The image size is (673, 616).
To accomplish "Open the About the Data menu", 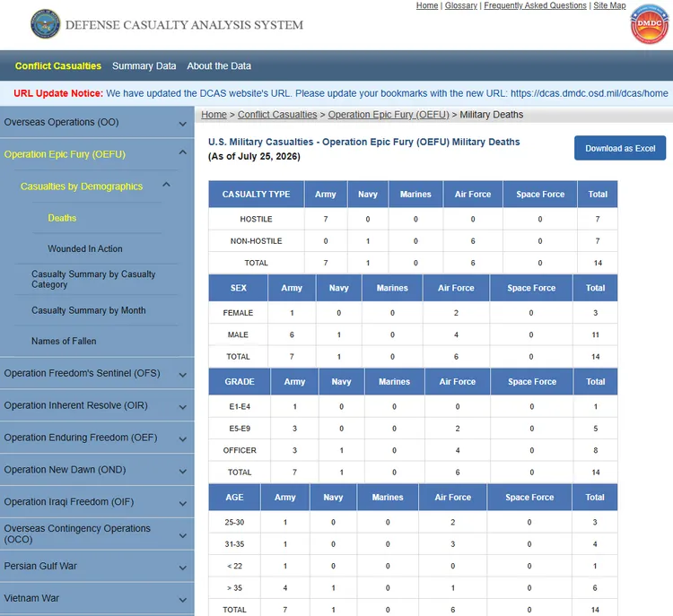I will pyautogui.click(x=219, y=66).
